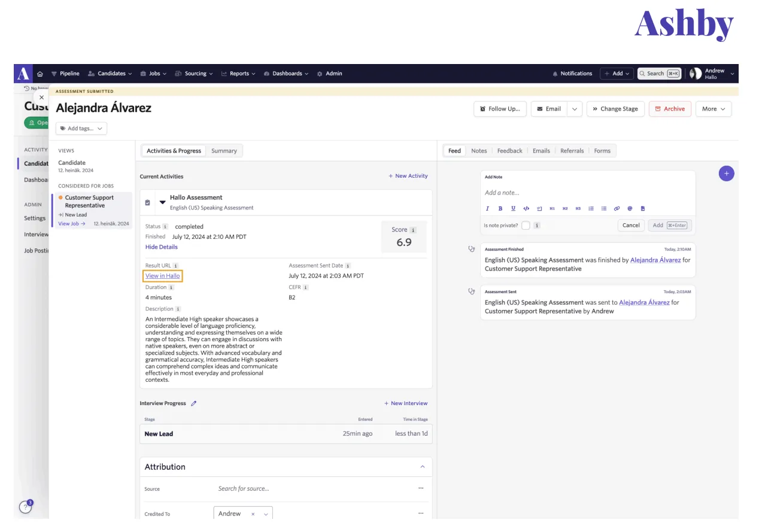Open the Emails tab
This screenshot has height=532, width=768.
point(541,151)
